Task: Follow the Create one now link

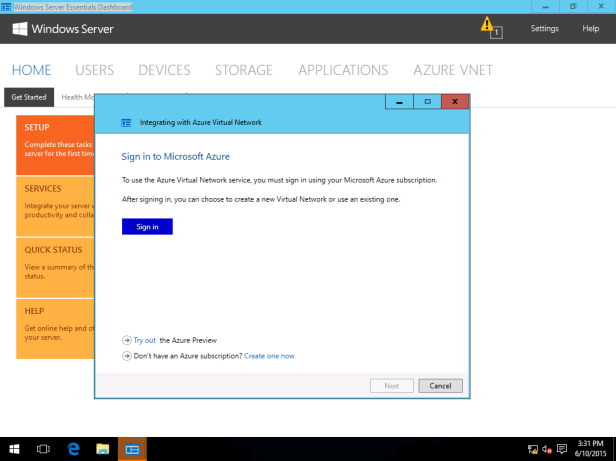Action: coord(269,355)
